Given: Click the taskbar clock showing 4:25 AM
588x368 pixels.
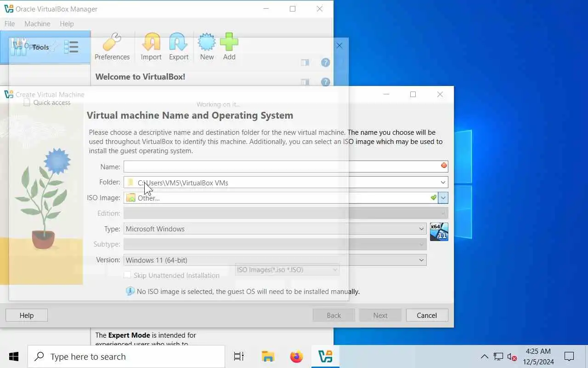Looking at the screenshot, I should point(538,356).
